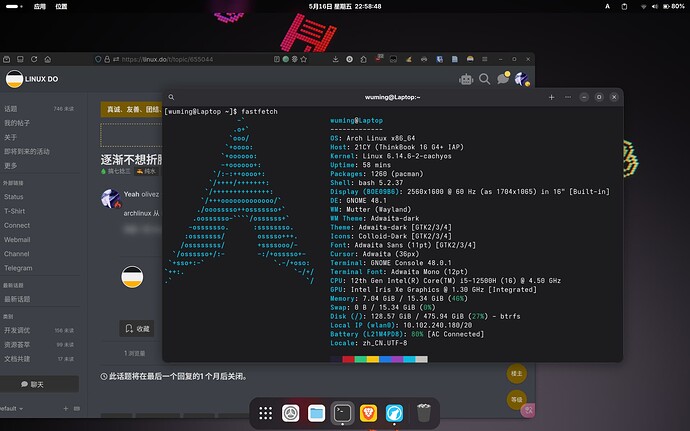
Task: Collapse the 类别 sidebar section
Action: pyautogui.click(x=8, y=317)
